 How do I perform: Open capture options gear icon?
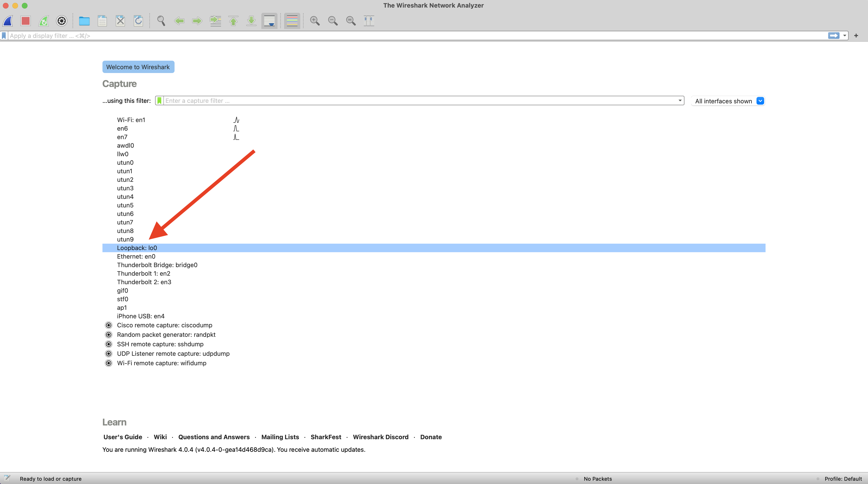61,21
